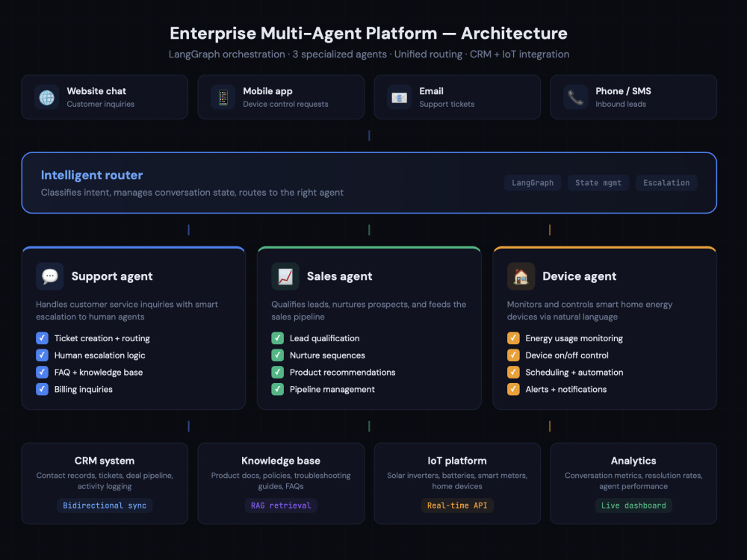
Task: Click the page title 'Enterprise Multi-Agent Platform — Architecture'
Action: click(x=369, y=34)
